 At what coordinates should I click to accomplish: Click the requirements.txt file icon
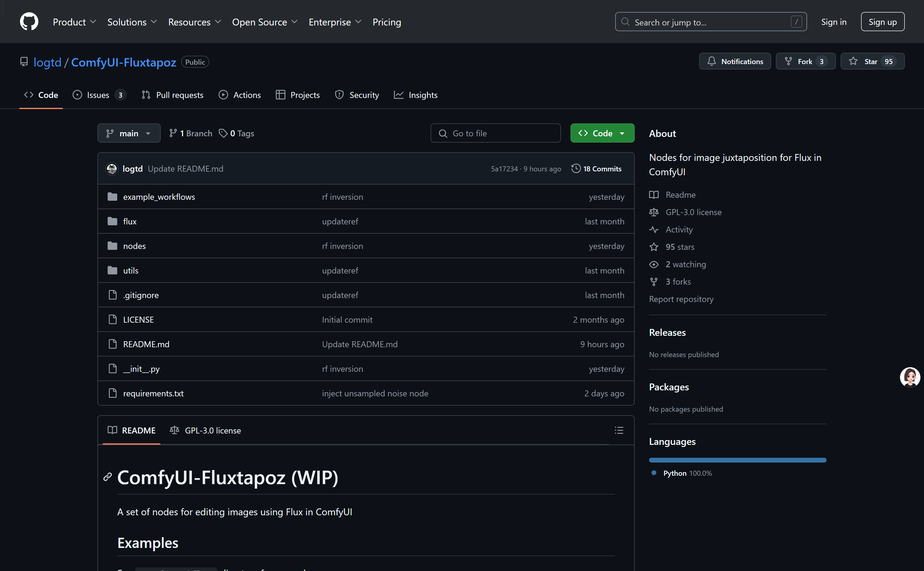pos(112,393)
